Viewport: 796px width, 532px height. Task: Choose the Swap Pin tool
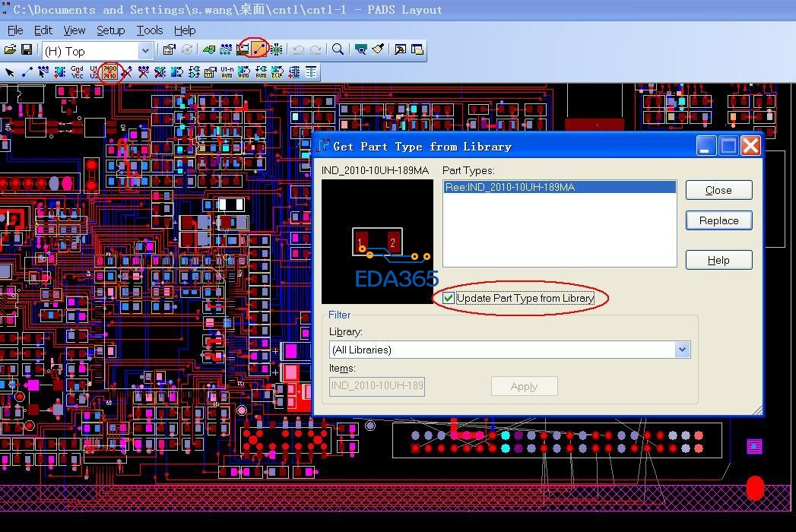(x=176, y=73)
